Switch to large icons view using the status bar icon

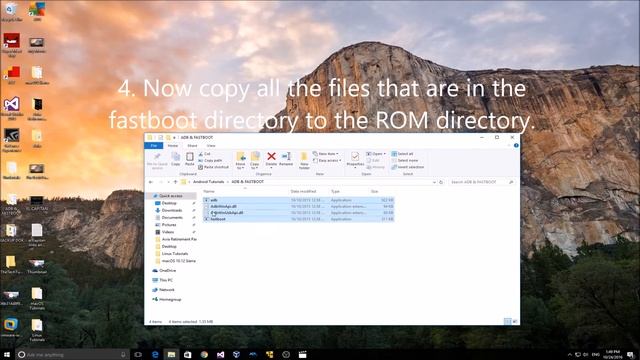[515, 322]
